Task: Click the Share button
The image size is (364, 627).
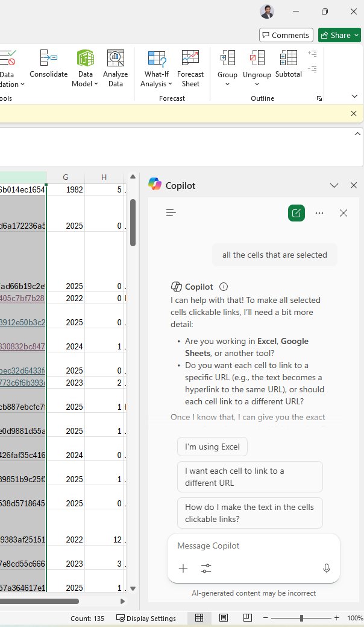Action: pos(340,35)
